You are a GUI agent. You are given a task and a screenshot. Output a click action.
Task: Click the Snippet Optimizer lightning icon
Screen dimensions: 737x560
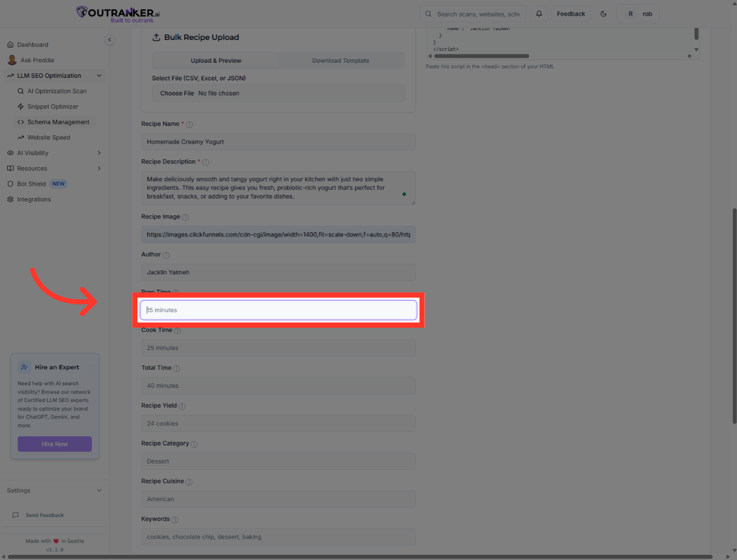pyautogui.click(x=21, y=107)
